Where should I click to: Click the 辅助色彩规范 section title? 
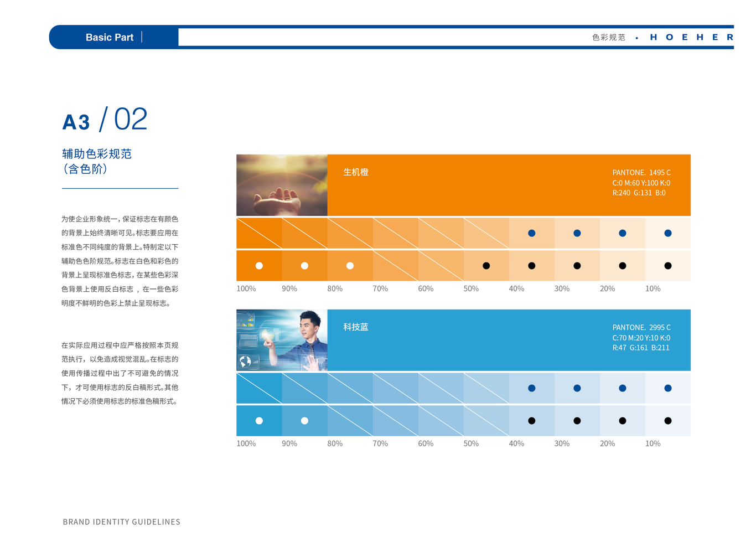97,153
